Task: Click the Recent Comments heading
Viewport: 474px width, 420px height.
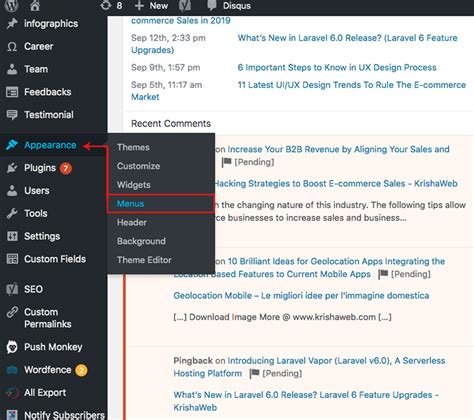Action: (171, 124)
